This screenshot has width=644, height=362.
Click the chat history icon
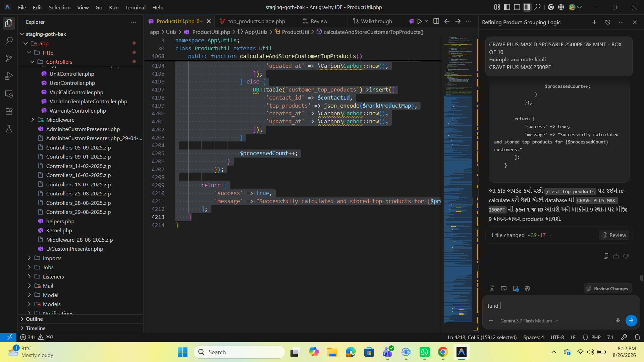click(607, 22)
